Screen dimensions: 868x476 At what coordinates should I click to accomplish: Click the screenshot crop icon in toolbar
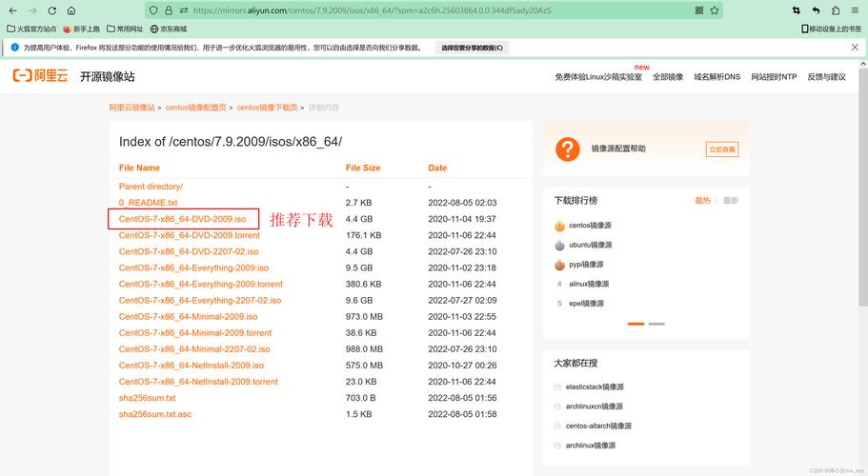pyautogui.click(x=796, y=10)
